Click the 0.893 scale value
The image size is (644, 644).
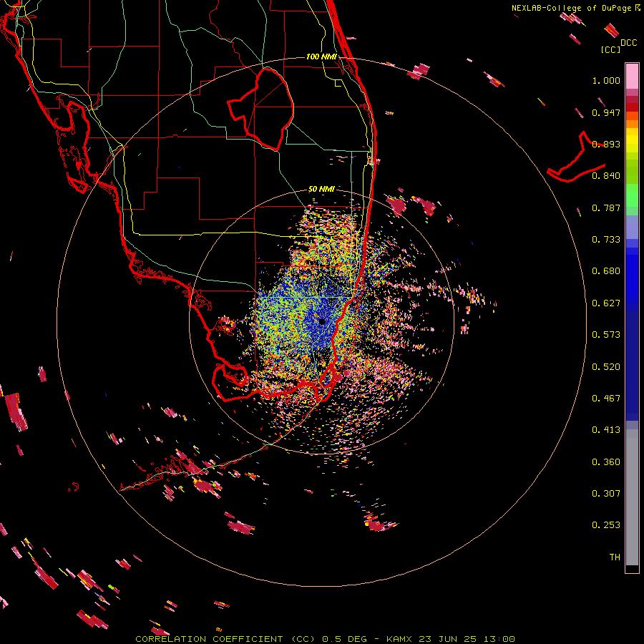(606, 144)
